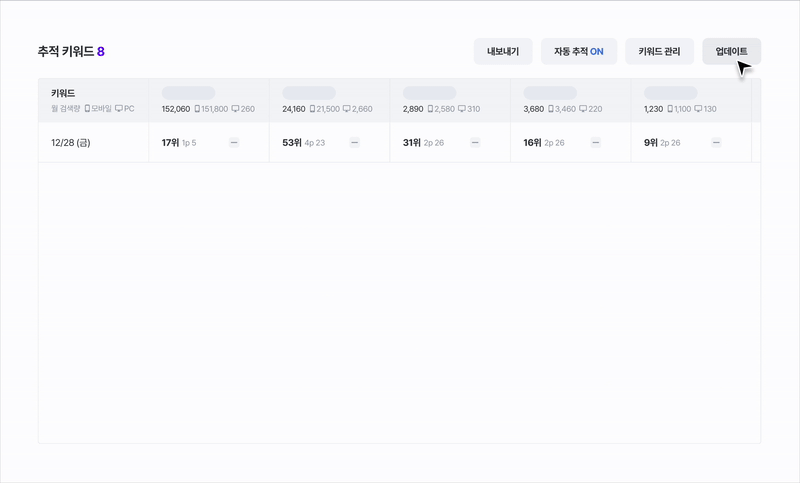
Task: Click the dash badge beside 9위
Action: pos(716,143)
